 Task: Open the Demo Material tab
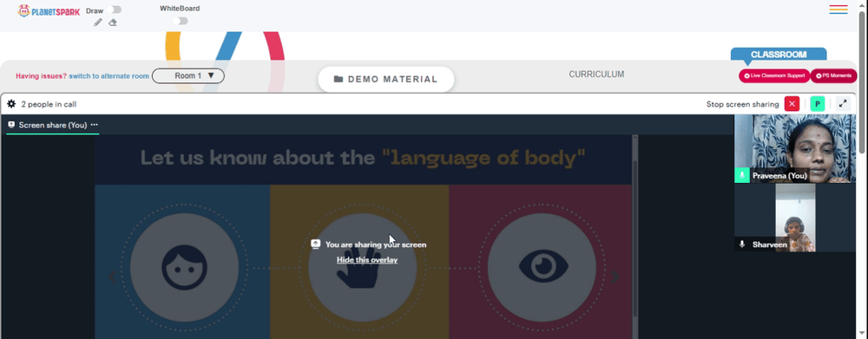pos(386,79)
